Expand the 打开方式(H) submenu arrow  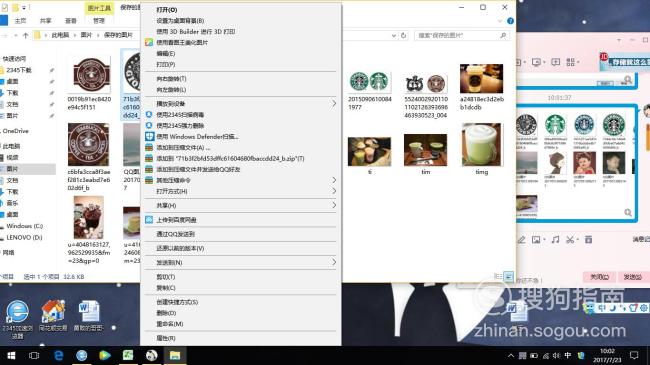[334, 191]
